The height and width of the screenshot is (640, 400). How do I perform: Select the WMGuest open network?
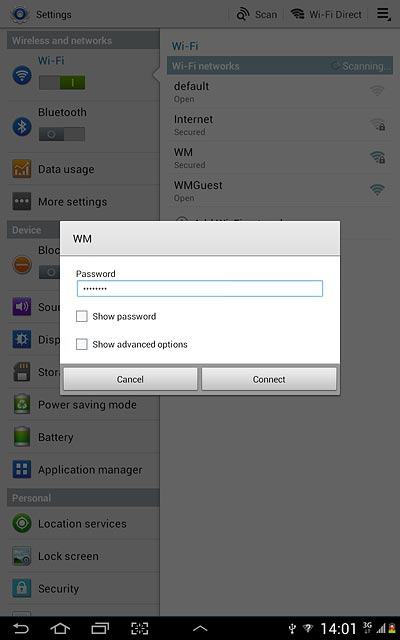coord(280,191)
